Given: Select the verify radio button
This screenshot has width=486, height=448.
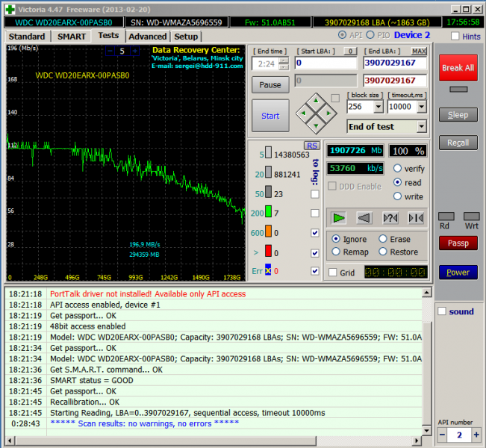Looking at the screenshot, I should click(397, 169).
